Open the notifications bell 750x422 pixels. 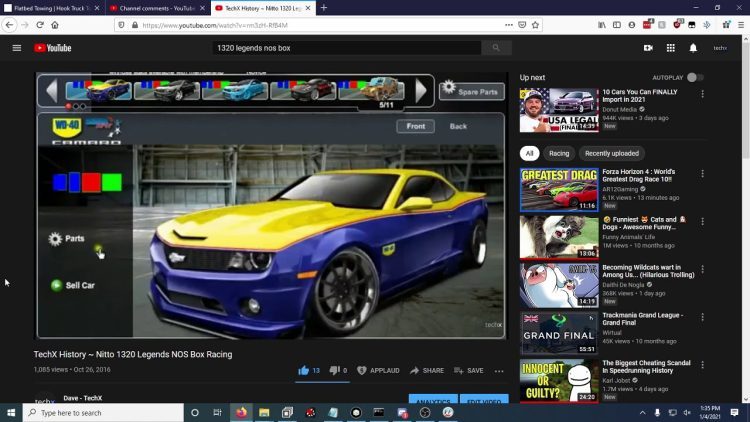[693, 48]
